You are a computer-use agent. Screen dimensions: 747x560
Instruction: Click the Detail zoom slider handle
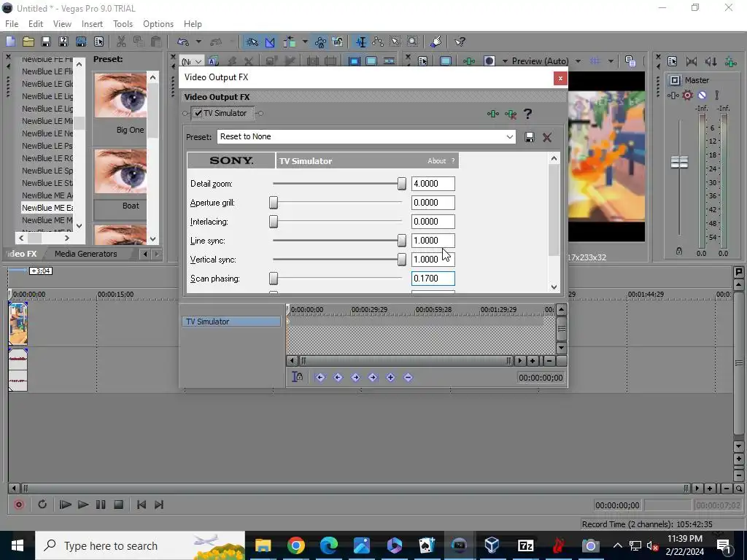click(402, 183)
